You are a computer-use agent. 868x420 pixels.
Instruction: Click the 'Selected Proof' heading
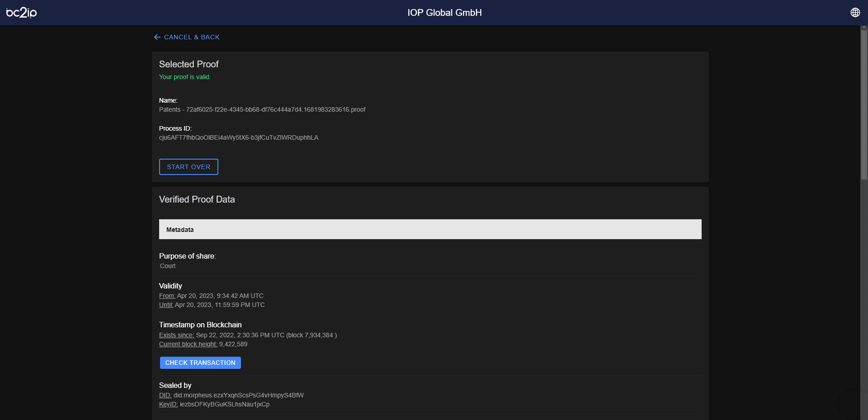tap(189, 64)
